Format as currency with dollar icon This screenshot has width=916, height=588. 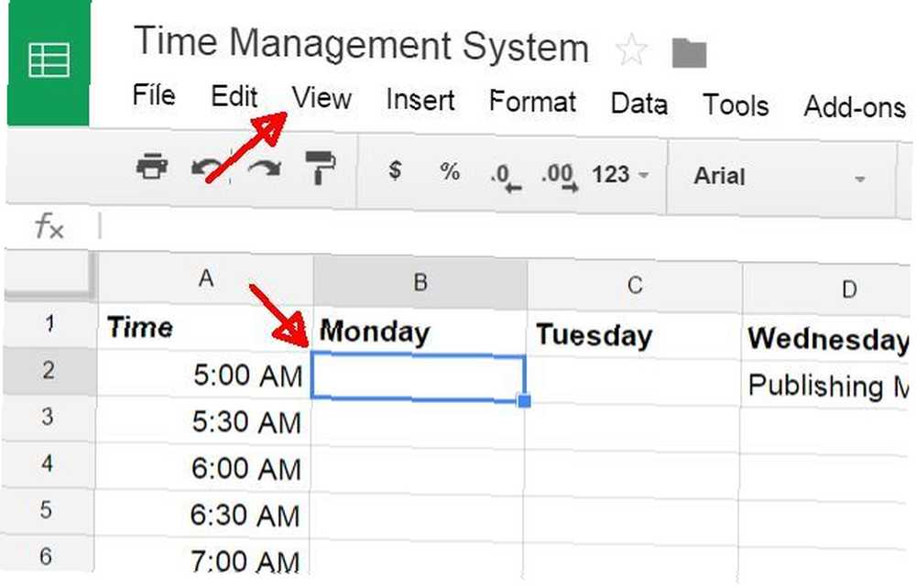[395, 170]
